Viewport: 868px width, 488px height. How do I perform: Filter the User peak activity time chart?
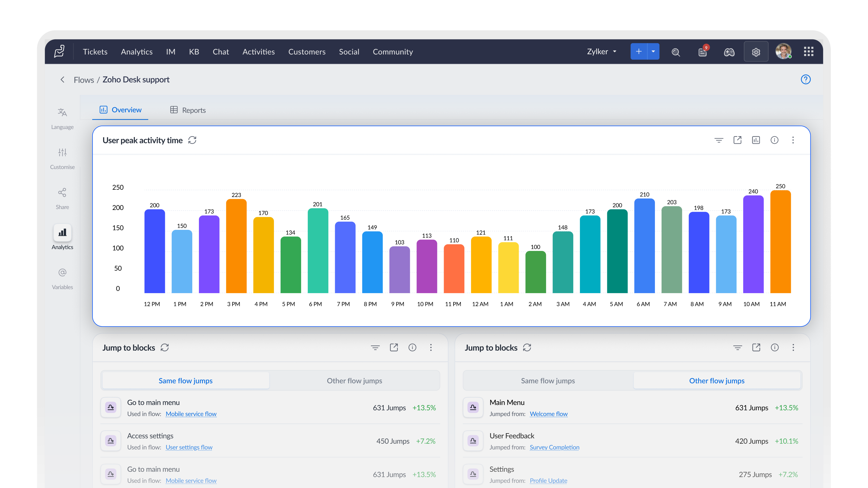click(x=719, y=140)
